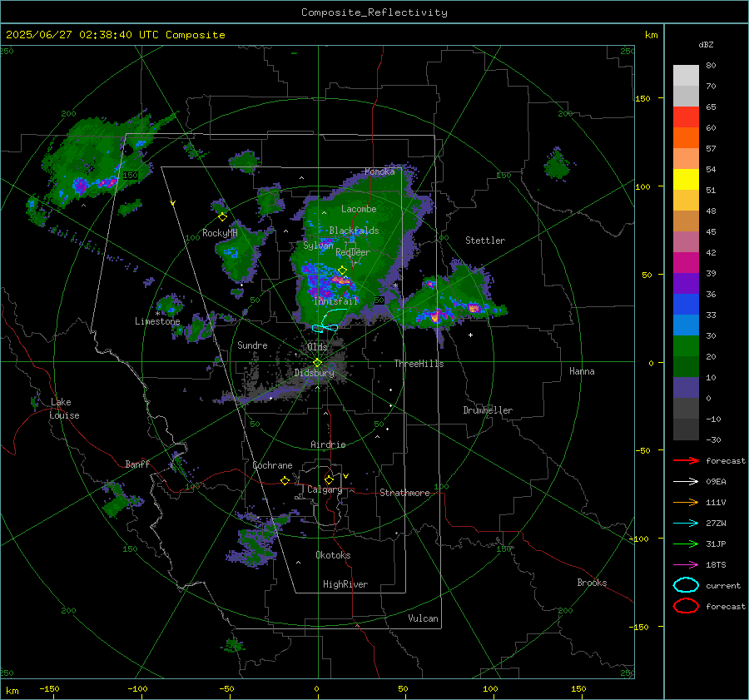Click the orange 111V arrow in the legend
The height and width of the screenshot is (700, 749).
click(x=686, y=502)
